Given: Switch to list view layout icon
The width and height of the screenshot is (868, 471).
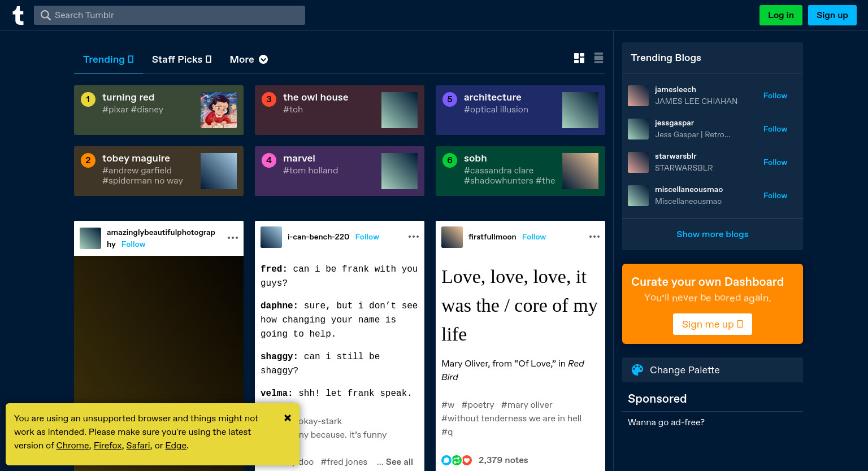Looking at the screenshot, I should point(599,58).
